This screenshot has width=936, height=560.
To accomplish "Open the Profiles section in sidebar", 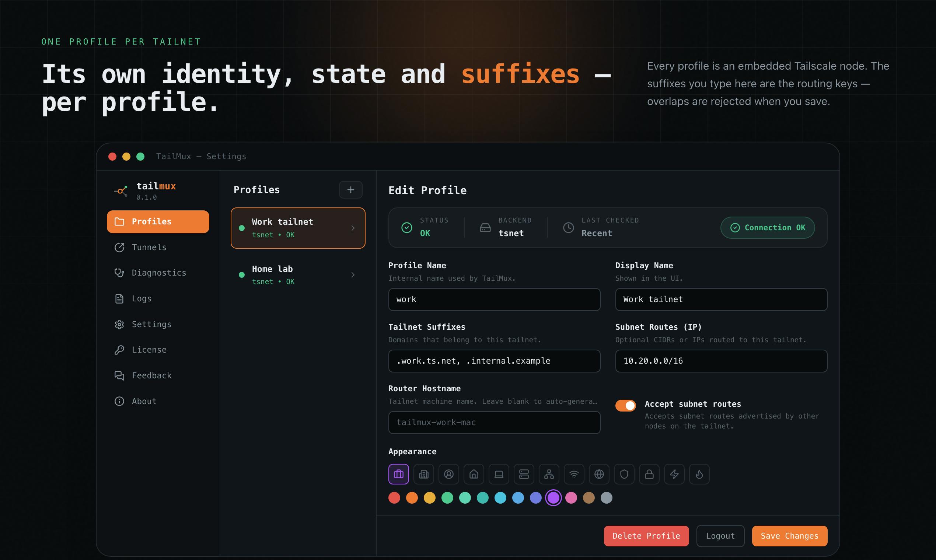I will tap(158, 221).
